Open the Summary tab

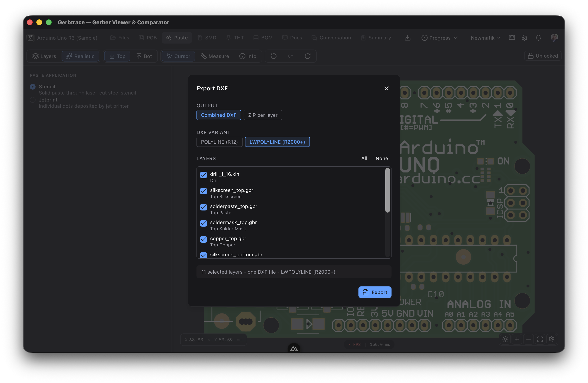pyautogui.click(x=376, y=38)
